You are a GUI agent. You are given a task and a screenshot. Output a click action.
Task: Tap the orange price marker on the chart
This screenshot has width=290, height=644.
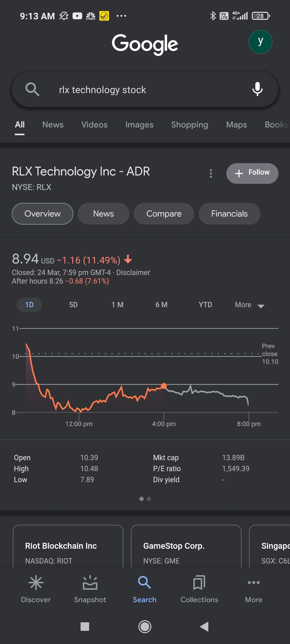click(x=164, y=386)
